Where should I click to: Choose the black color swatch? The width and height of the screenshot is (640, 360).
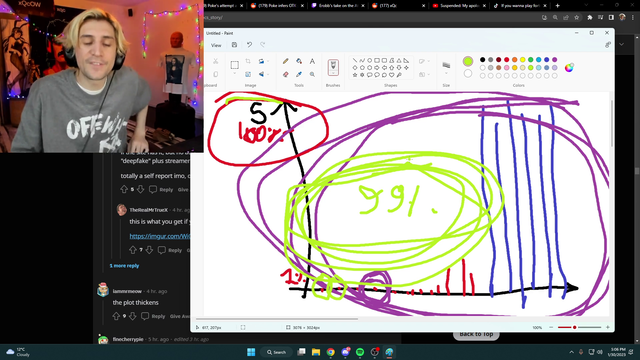tap(482, 60)
